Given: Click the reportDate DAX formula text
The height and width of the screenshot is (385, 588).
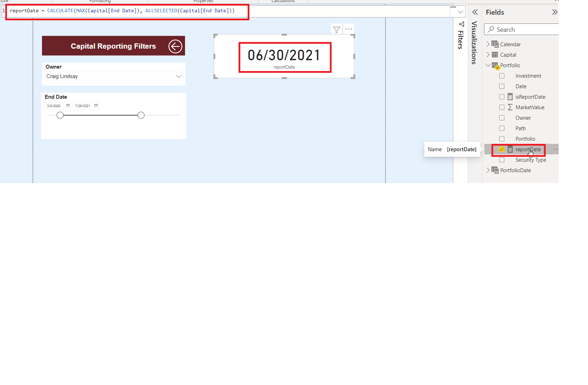Looking at the screenshot, I should pyautogui.click(x=122, y=11).
